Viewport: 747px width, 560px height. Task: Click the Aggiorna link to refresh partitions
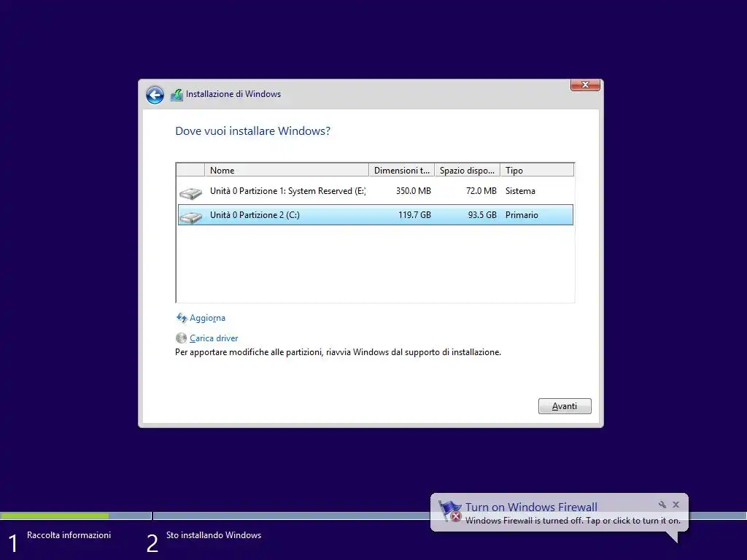coord(207,318)
